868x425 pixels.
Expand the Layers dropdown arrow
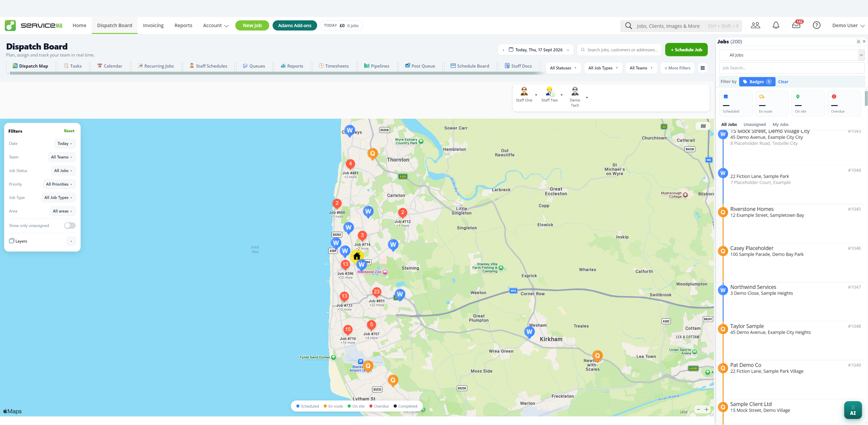(x=71, y=241)
